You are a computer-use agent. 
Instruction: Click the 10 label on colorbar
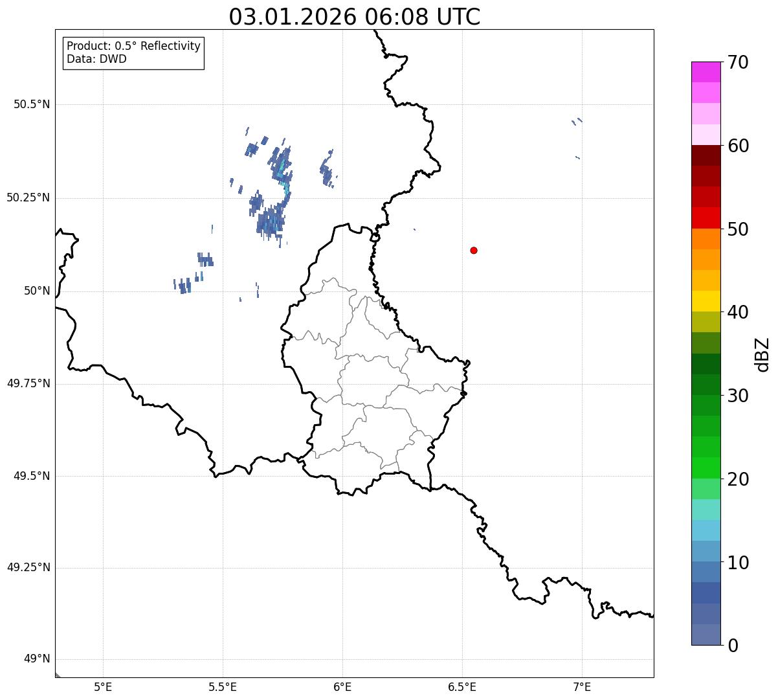point(738,563)
